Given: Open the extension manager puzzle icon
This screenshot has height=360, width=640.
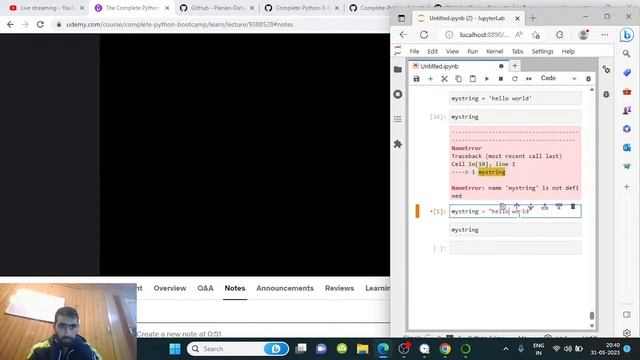Looking at the screenshot, I should (398, 144).
